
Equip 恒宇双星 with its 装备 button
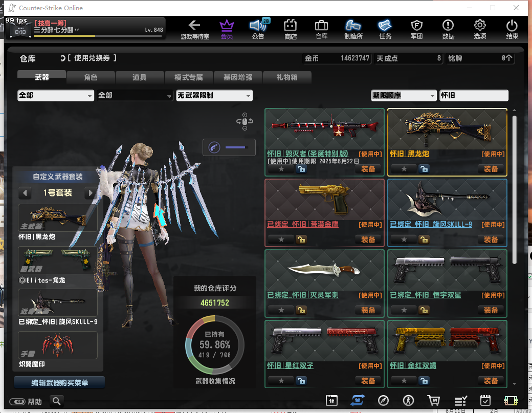click(x=491, y=310)
